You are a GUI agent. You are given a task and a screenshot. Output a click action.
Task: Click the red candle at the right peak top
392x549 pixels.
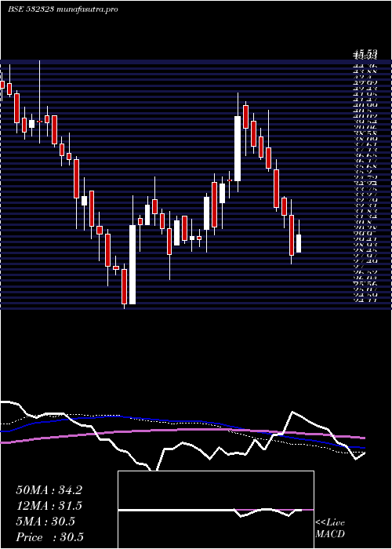click(245, 117)
